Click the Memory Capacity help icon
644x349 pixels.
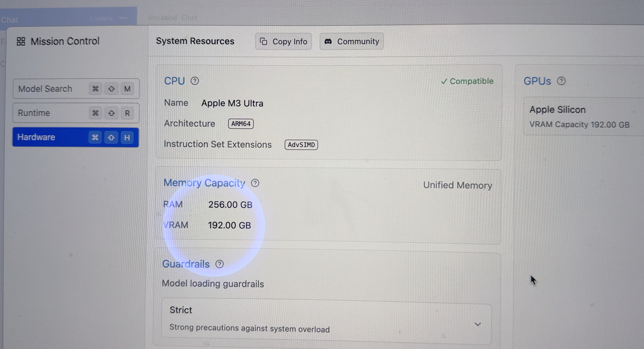pyautogui.click(x=255, y=183)
